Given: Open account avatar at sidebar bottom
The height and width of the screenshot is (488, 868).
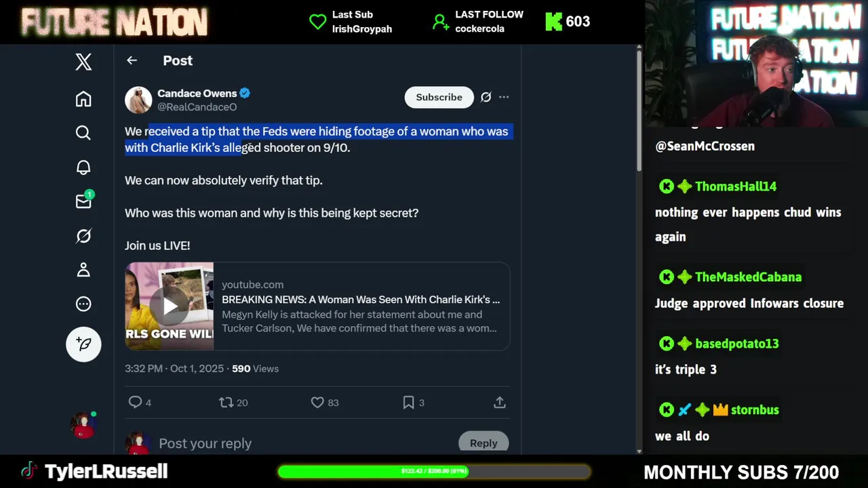Looking at the screenshot, I should pos(83,425).
